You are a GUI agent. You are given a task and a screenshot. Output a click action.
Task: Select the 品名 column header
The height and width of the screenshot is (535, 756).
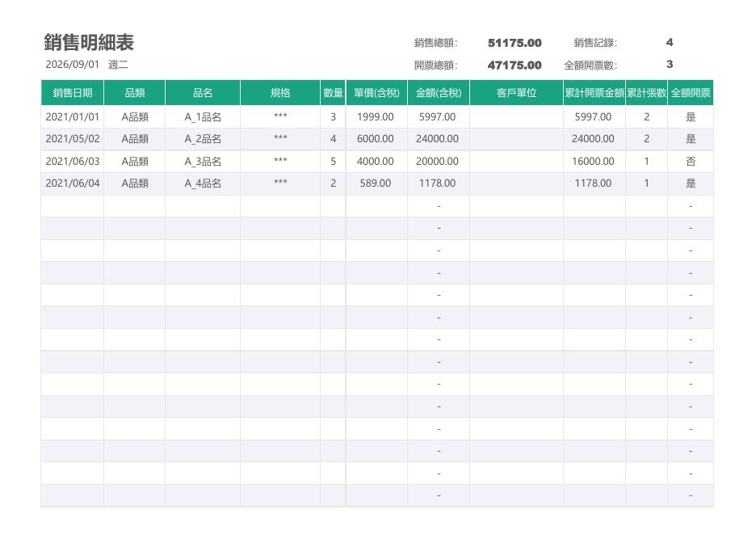pyautogui.click(x=203, y=93)
